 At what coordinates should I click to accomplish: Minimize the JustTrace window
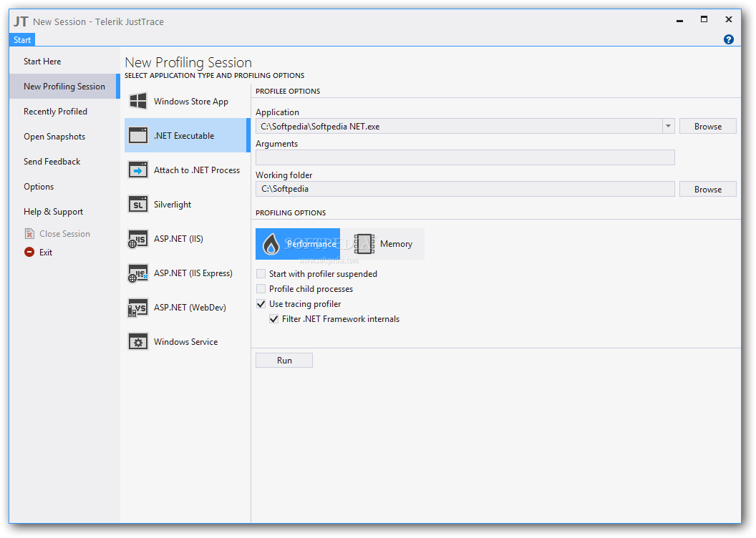pos(679,20)
